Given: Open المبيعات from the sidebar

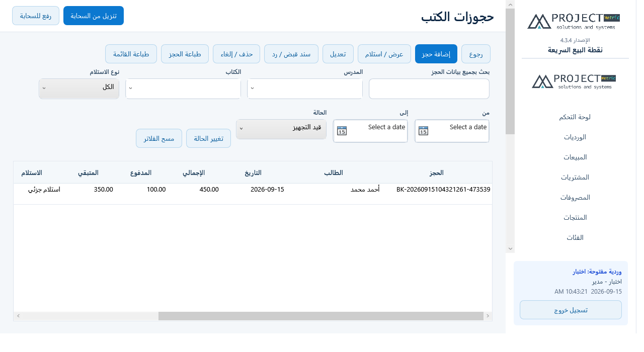Looking at the screenshot, I should pos(575,157).
